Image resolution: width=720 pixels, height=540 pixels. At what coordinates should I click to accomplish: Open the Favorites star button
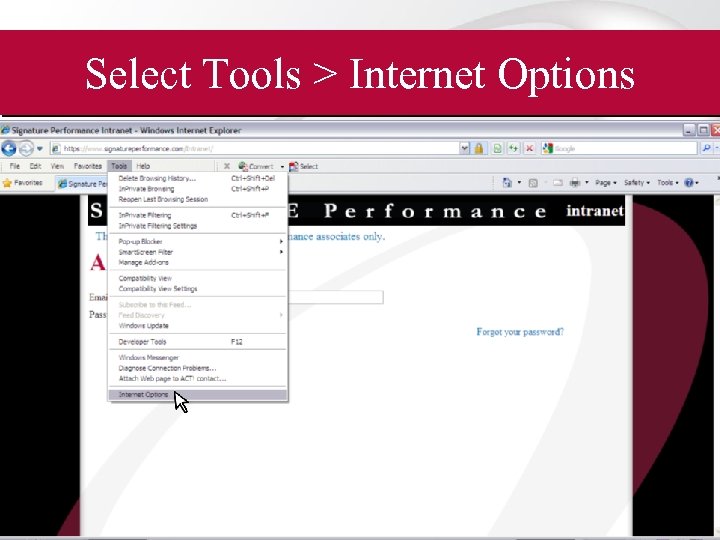22,183
